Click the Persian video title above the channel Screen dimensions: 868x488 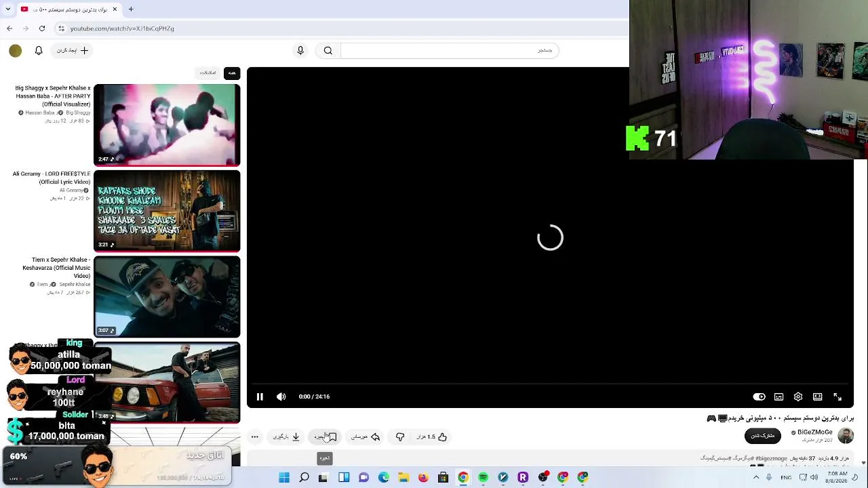pos(781,418)
